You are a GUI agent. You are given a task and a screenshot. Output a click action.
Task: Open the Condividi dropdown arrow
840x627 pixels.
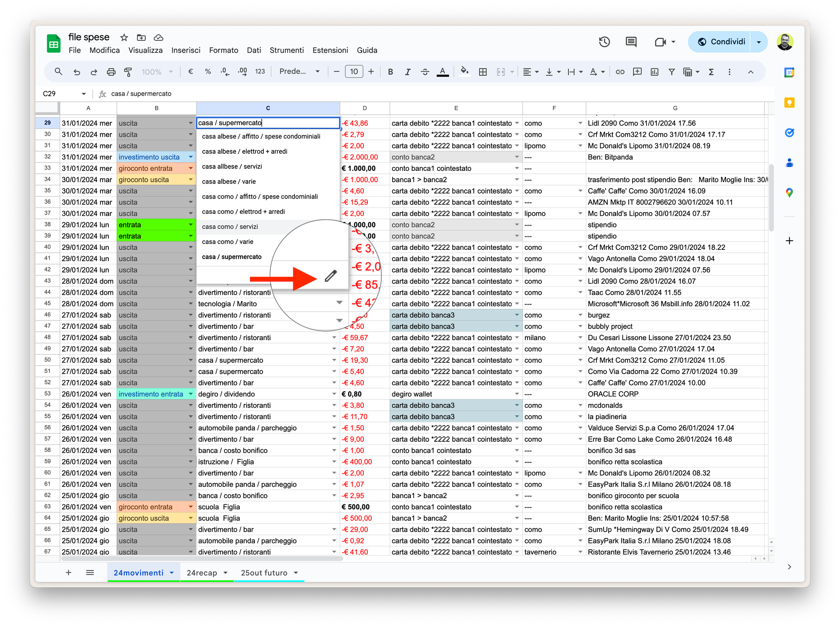coord(759,42)
